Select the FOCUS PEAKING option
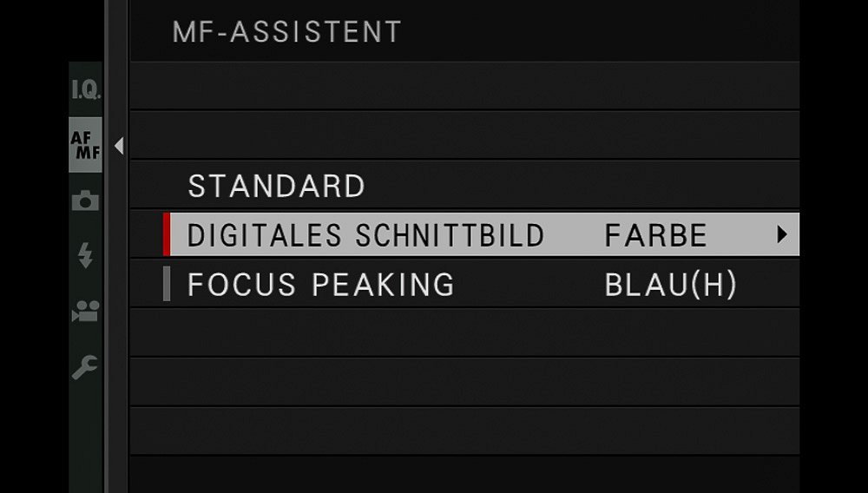This screenshot has height=493, width=868. pos(321,285)
